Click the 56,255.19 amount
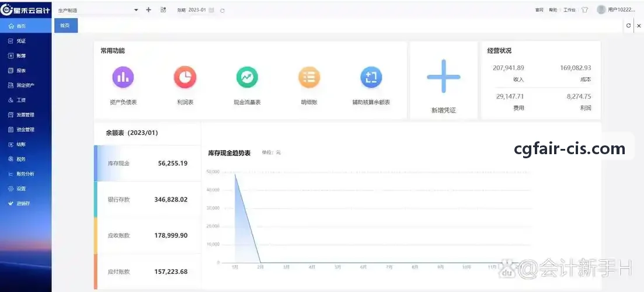This screenshot has height=292, width=644. (x=172, y=163)
